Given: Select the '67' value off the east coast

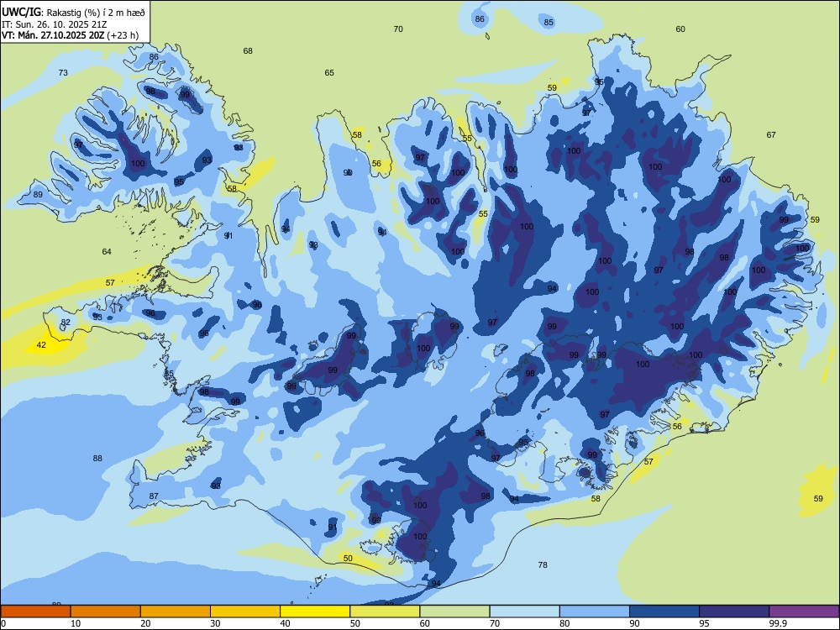Looking at the screenshot, I should 771,134.
